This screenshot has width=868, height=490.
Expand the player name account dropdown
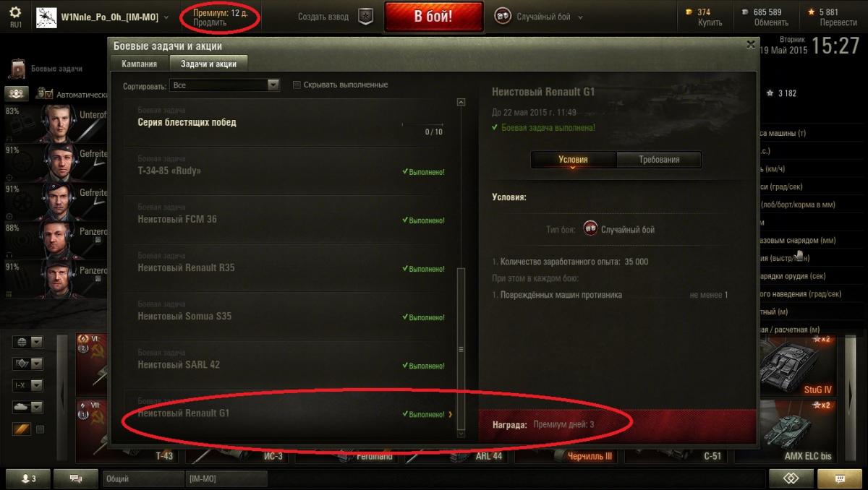pos(166,17)
